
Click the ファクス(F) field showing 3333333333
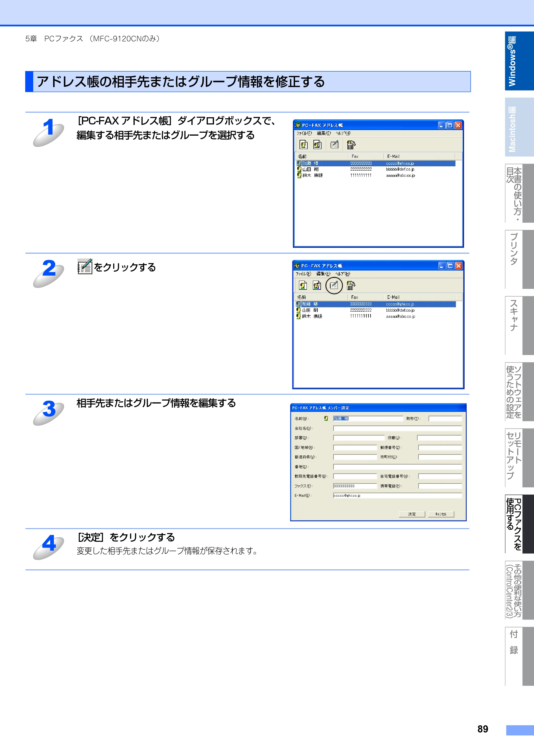coord(355,486)
